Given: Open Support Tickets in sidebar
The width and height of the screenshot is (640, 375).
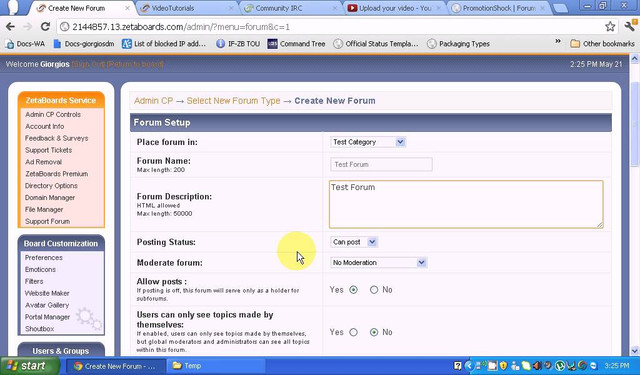Looking at the screenshot, I should 48,150.
